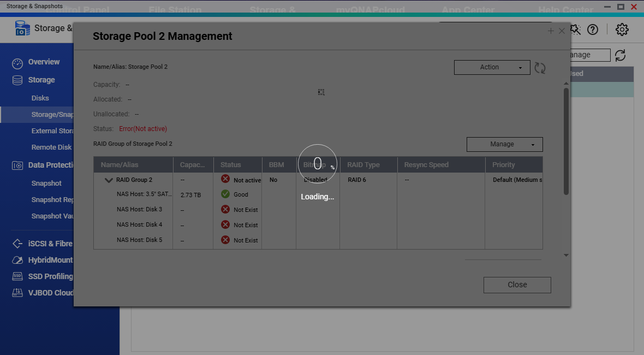Open the Action dropdown menu
644x355 pixels.
(492, 67)
